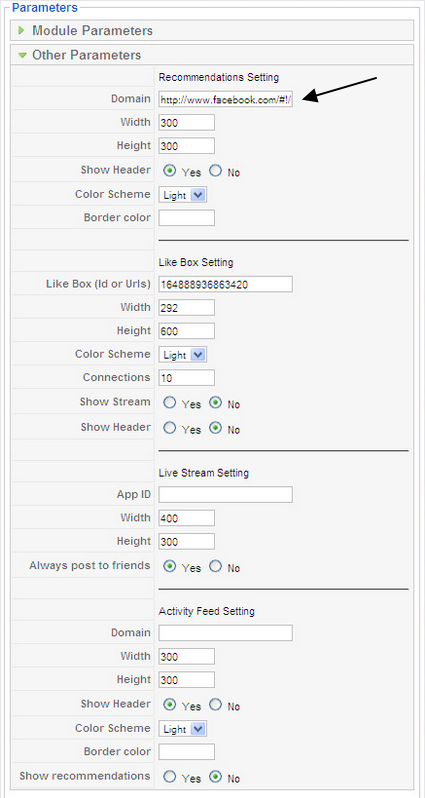
Task: Expand the Module Parameters triangle icon
Action: [x=21, y=31]
